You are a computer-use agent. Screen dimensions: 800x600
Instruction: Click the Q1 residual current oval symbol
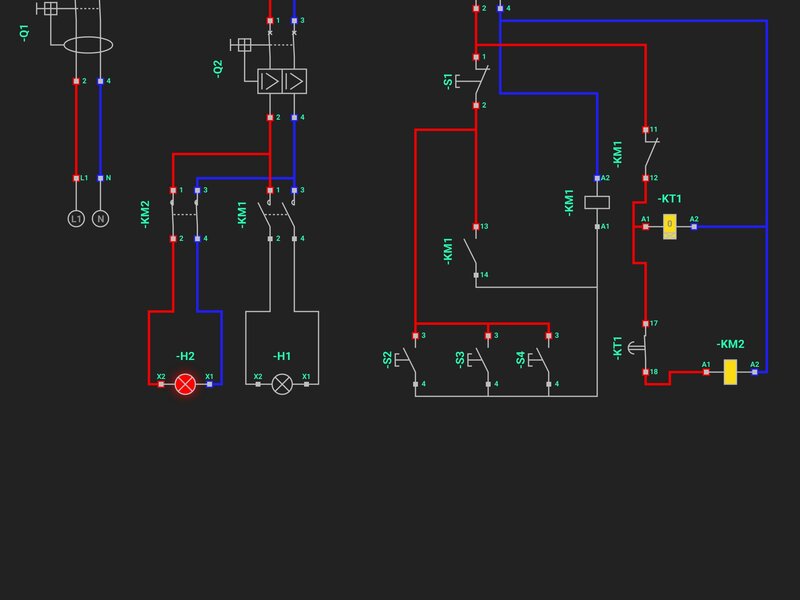tap(88, 45)
